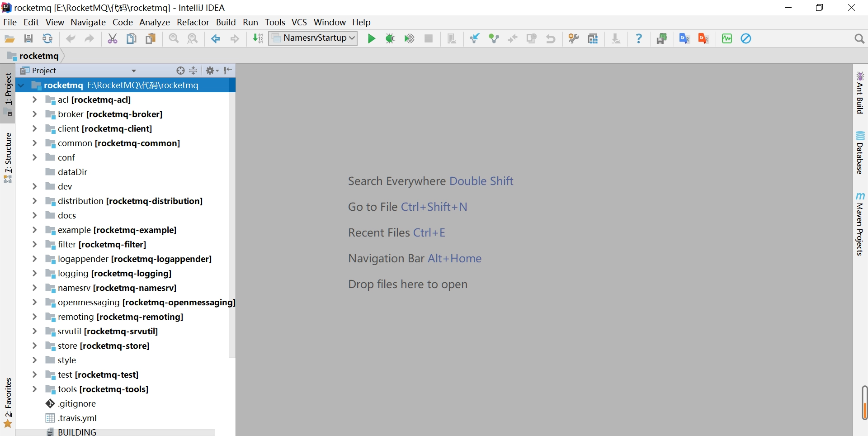Open Settings via the wrench icon
Screen dimensions: 868x436
(x=574, y=39)
